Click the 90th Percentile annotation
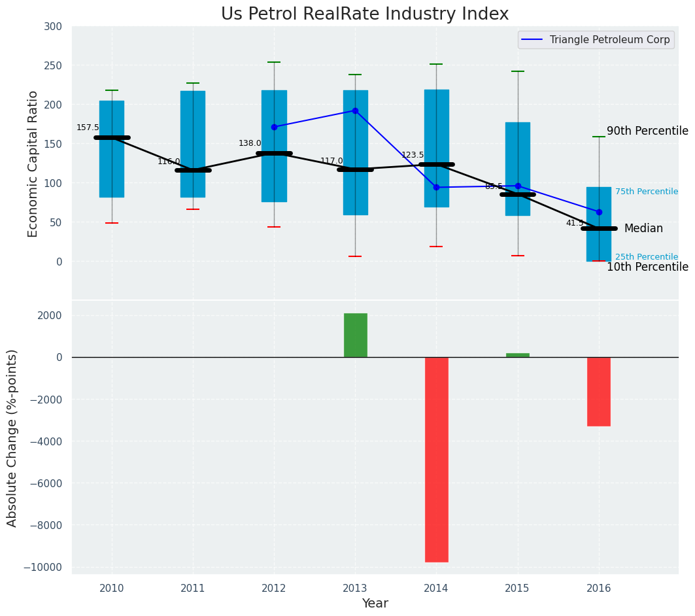695x616 pixels. 647,131
